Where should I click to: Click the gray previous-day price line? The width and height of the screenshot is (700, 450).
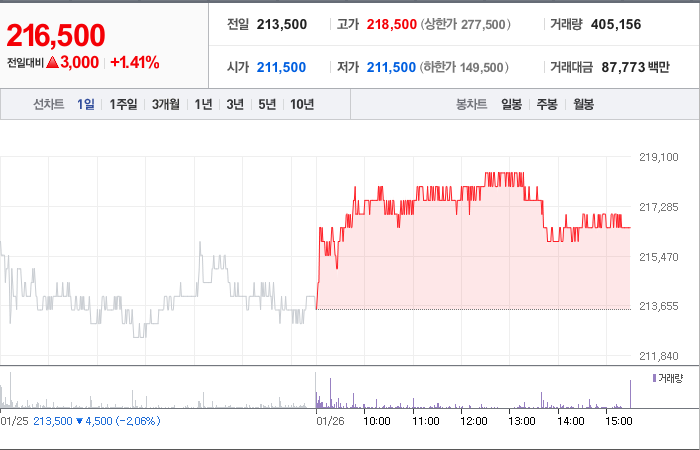click(158, 290)
